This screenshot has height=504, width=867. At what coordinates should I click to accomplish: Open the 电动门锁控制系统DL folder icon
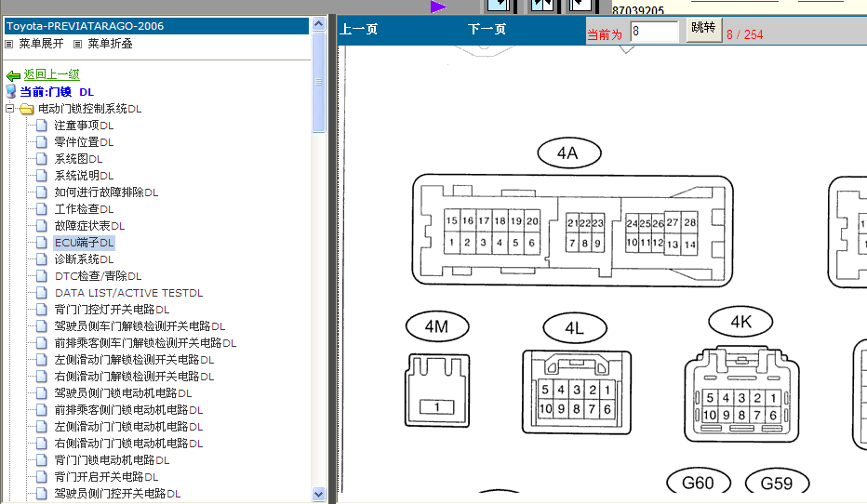tap(27, 109)
